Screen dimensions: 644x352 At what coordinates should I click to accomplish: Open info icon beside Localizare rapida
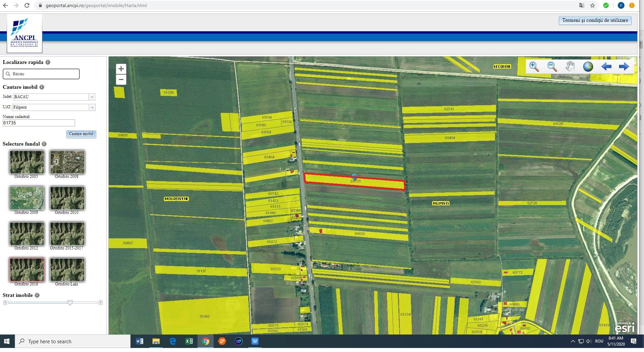coord(48,62)
